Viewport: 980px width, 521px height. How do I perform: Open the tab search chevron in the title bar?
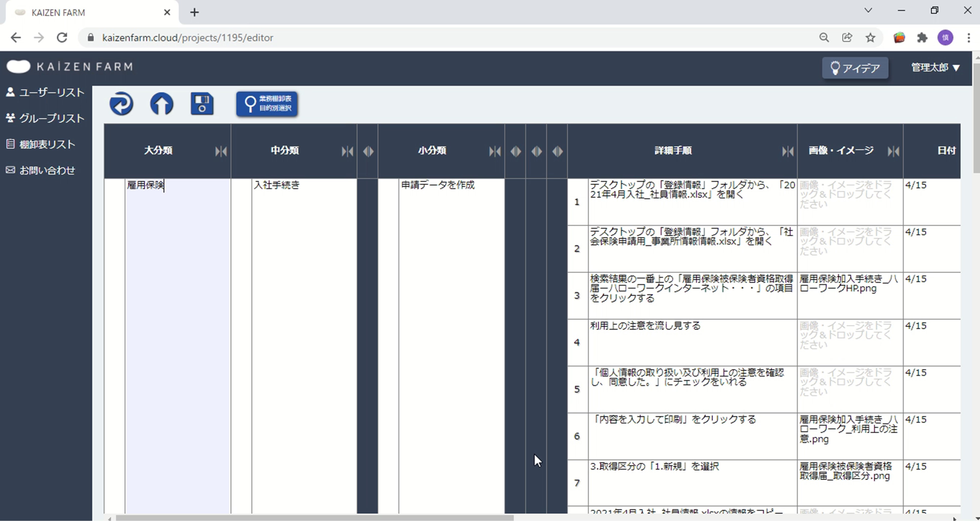click(x=868, y=10)
